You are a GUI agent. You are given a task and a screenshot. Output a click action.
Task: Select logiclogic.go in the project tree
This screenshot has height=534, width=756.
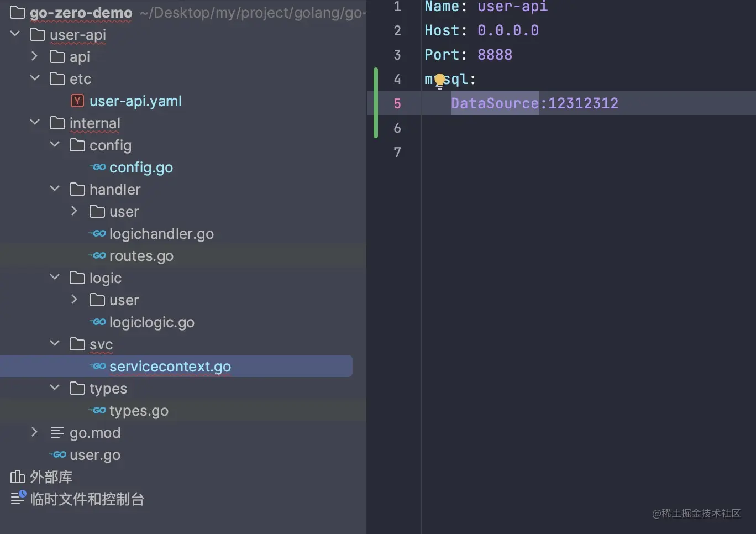151,322
